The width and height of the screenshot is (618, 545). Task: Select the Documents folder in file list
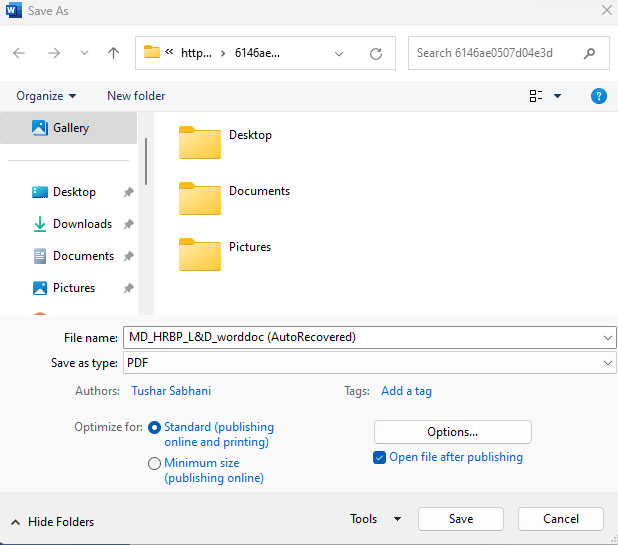pyautogui.click(x=235, y=198)
